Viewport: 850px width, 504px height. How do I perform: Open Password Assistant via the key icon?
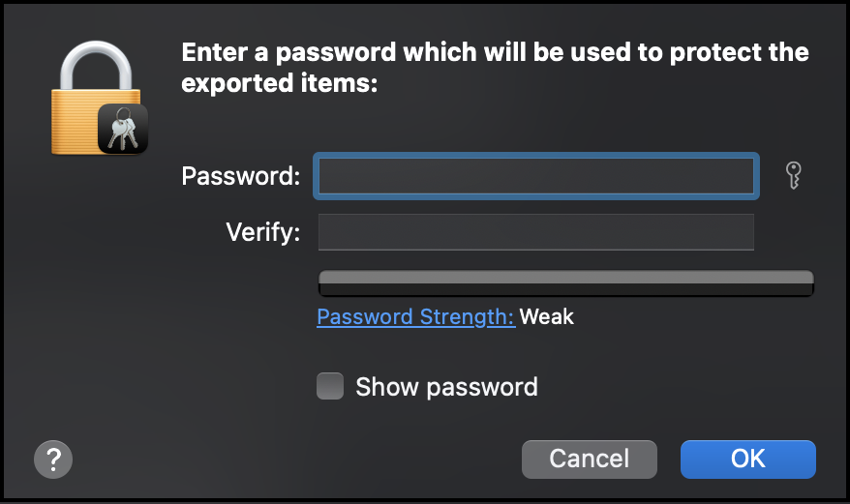click(x=794, y=176)
